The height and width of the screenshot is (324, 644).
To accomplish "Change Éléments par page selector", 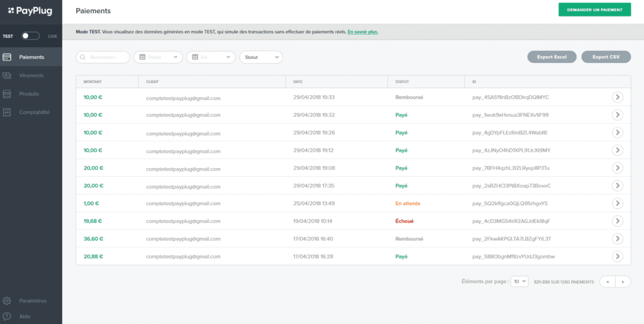I will coord(519,281).
